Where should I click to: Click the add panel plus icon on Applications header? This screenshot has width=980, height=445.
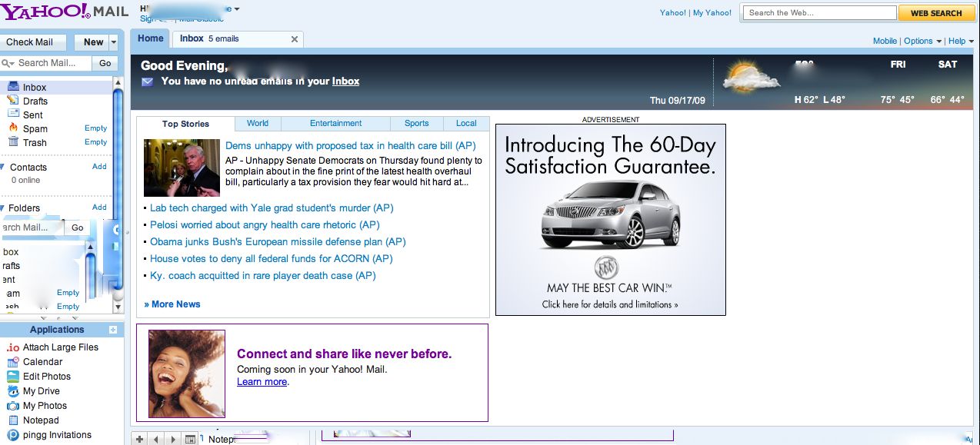114,329
